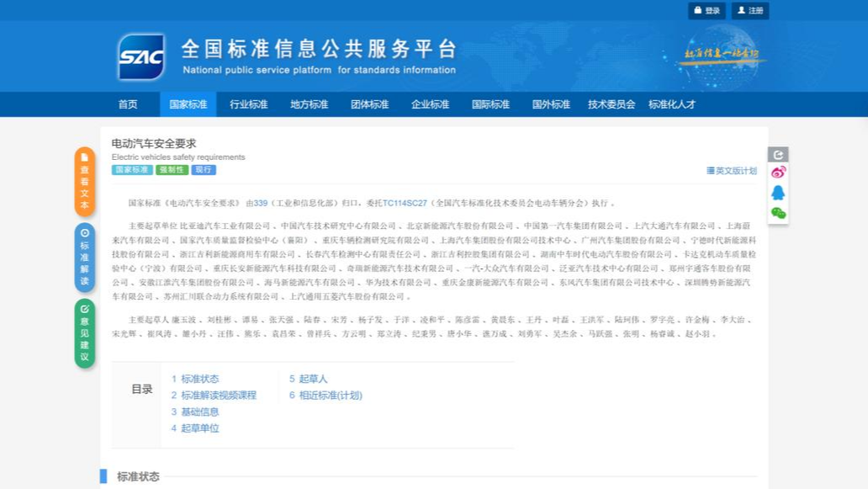868x489 pixels.
Task: Share page via QQ penguin icon
Action: (778, 193)
